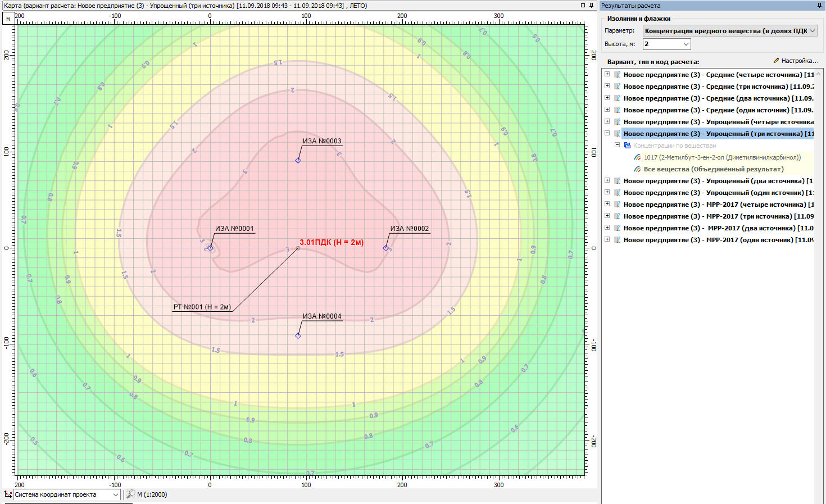Expand the Средние (четыре источника) node
826x504 pixels.
(607, 75)
